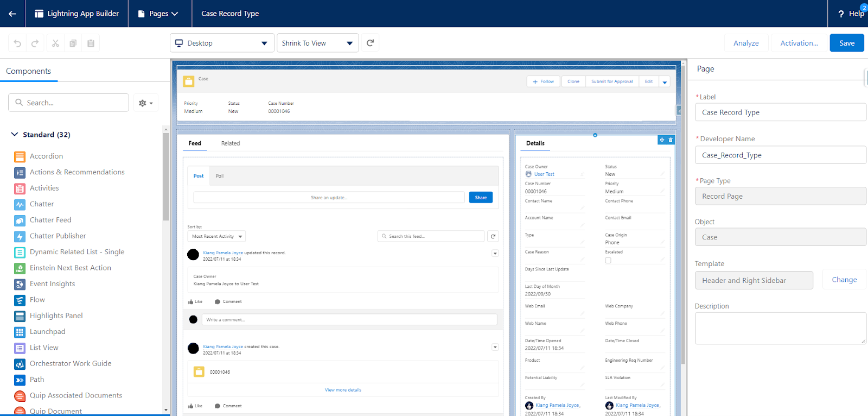Click the Search this feed field
Image resolution: width=868 pixels, height=416 pixels.
point(431,236)
